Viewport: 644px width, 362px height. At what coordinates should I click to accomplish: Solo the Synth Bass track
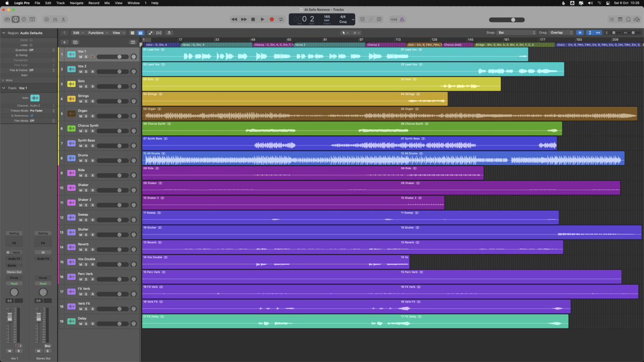pos(86,146)
